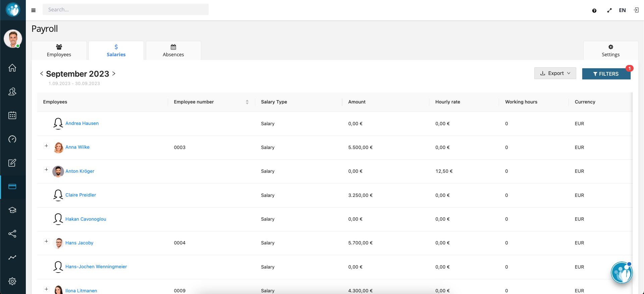Click the logout icon at top right
Viewport: 644px width, 294px height.
(x=636, y=10)
